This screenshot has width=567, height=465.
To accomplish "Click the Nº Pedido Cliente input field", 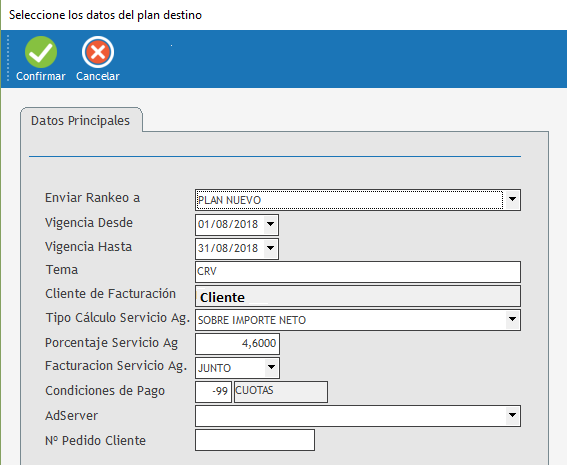I will coord(255,440).
